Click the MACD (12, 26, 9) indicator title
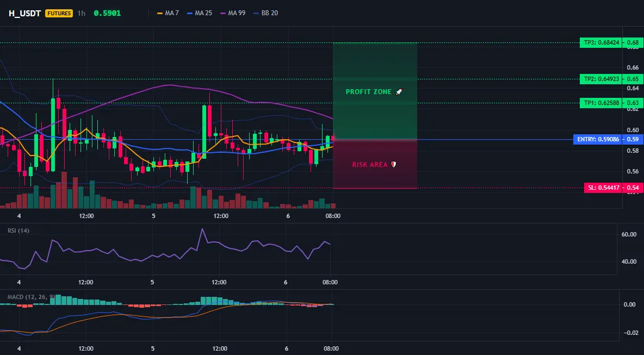 (x=31, y=297)
